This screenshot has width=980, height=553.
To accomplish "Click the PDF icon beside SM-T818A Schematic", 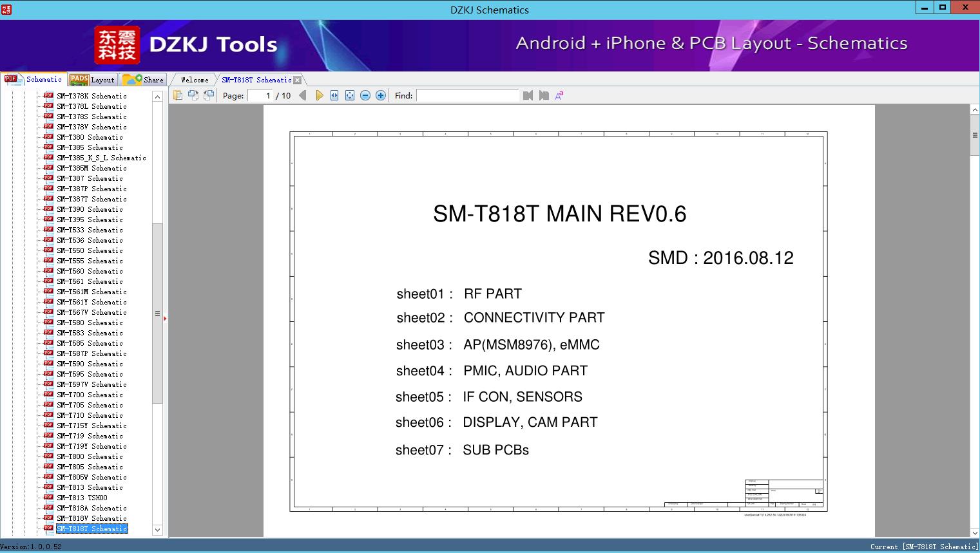I will 48,507.
